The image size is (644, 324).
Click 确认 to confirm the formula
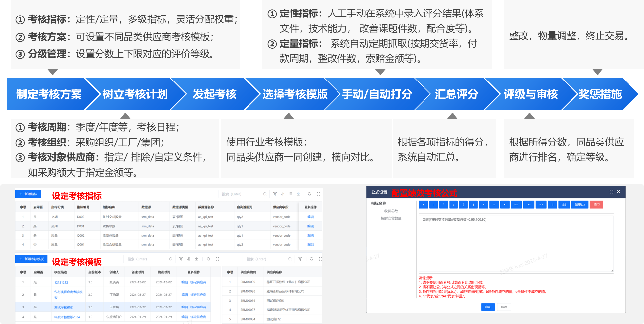pos(487,307)
